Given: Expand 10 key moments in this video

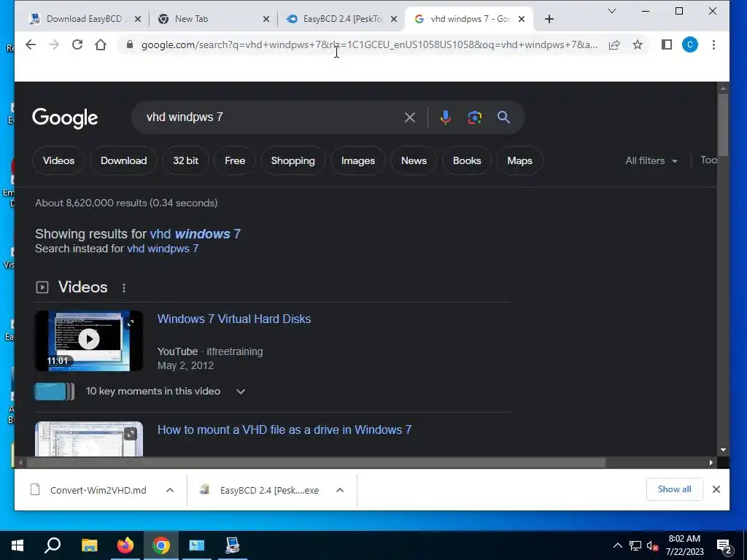Looking at the screenshot, I should (241, 392).
